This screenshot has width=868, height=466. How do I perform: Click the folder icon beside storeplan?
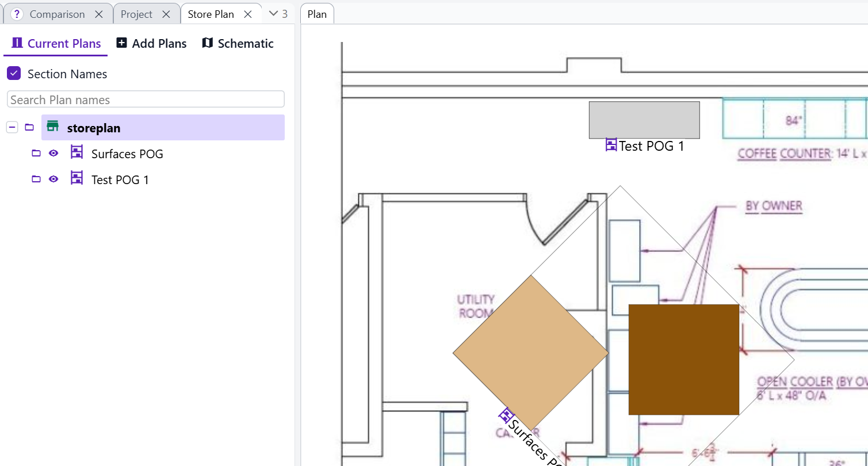(29, 127)
